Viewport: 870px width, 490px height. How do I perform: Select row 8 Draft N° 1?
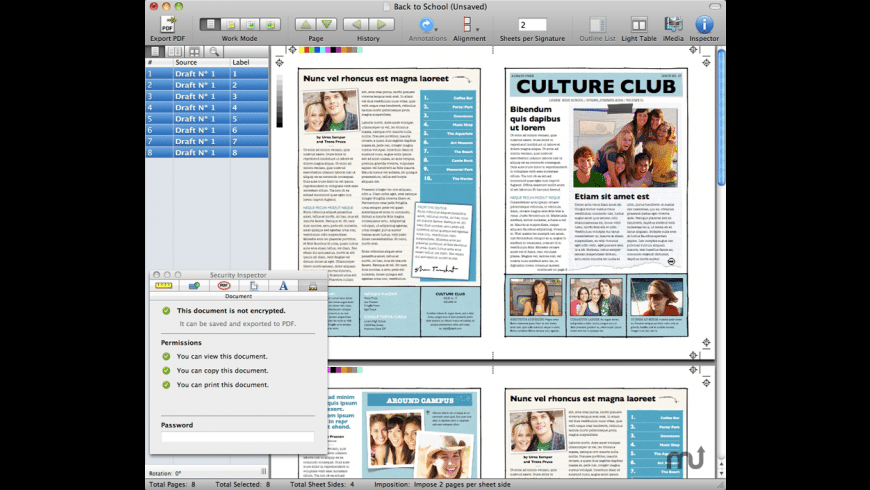pos(207,153)
